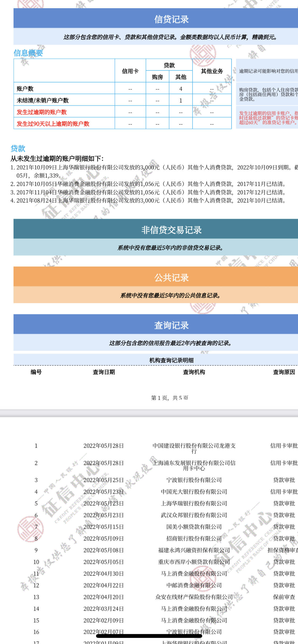This screenshot has width=298, height=644.
Task: Tap the 非信贷交易记录 section banner
Action: pyautogui.click(x=156, y=229)
